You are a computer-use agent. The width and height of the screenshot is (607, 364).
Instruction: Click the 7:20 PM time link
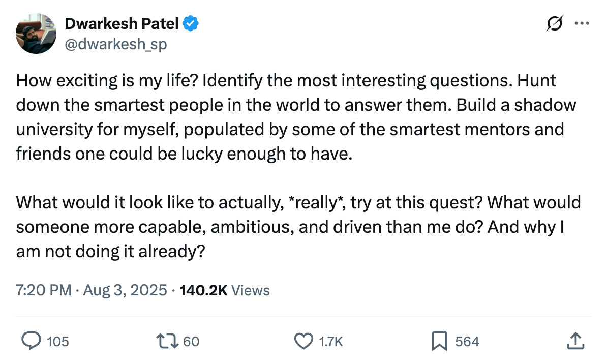point(44,290)
